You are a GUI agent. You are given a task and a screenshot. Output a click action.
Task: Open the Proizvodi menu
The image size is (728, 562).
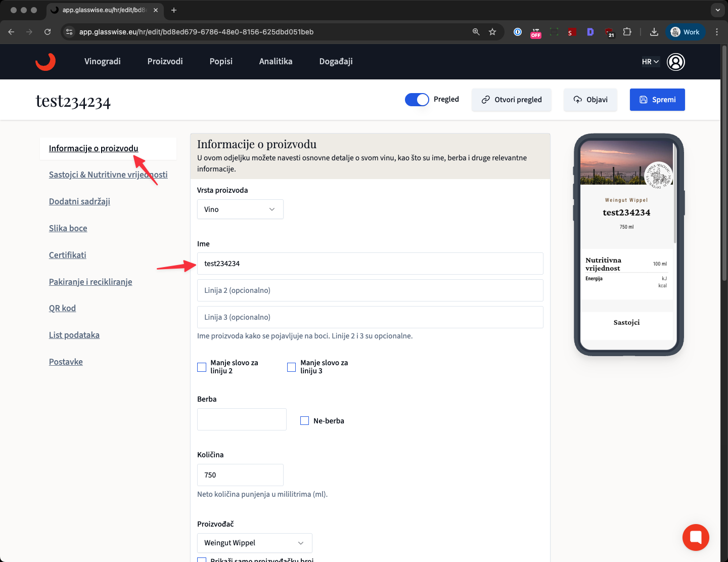pos(165,61)
